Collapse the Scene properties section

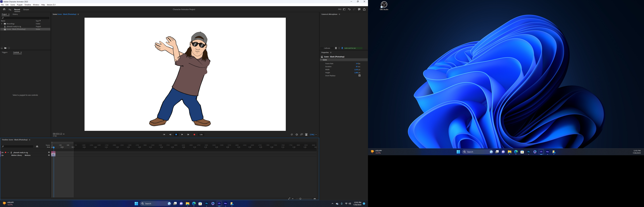[x=322, y=60]
